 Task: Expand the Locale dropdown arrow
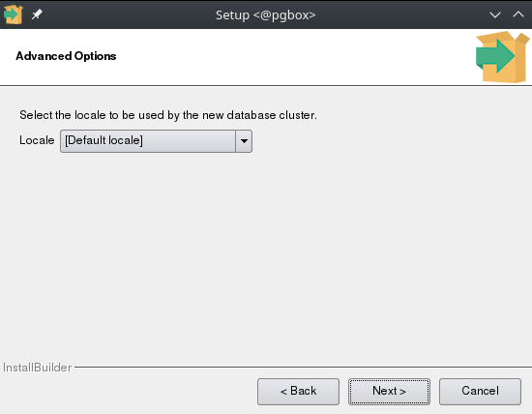pyautogui.click(x=244, y=141)
